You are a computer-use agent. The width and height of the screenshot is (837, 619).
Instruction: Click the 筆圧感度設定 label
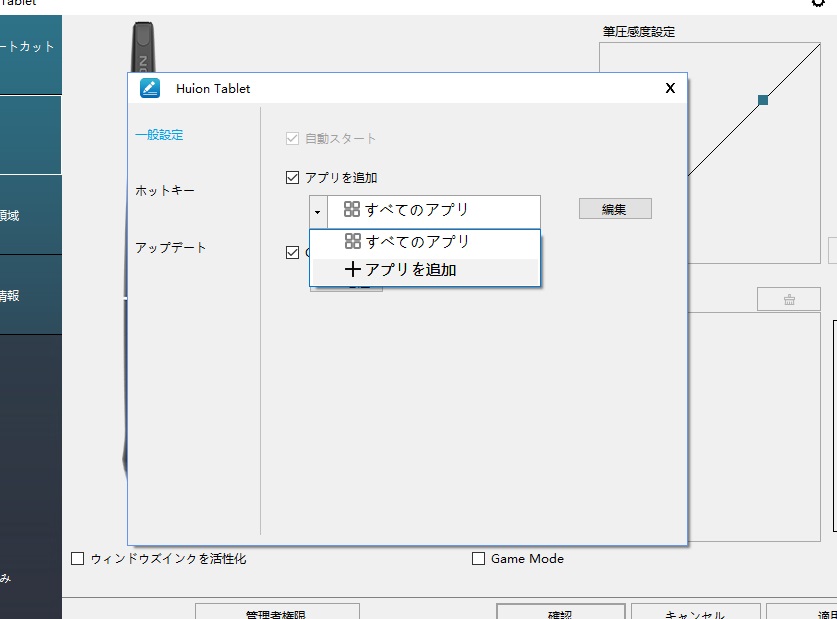638,32
